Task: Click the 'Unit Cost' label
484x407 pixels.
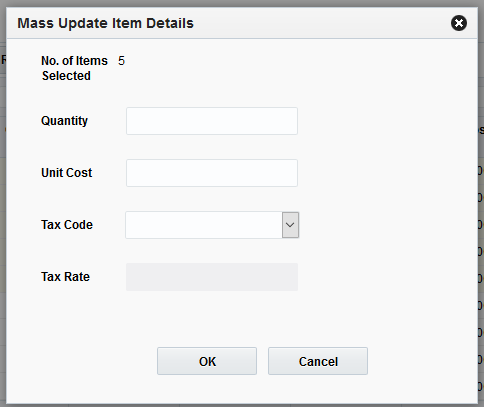Action: 67,173
